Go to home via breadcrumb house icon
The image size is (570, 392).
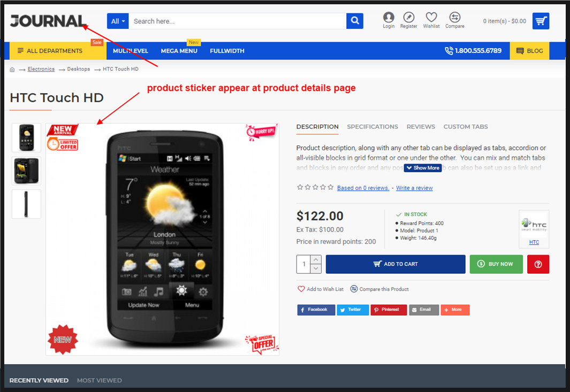click(12, 70)
